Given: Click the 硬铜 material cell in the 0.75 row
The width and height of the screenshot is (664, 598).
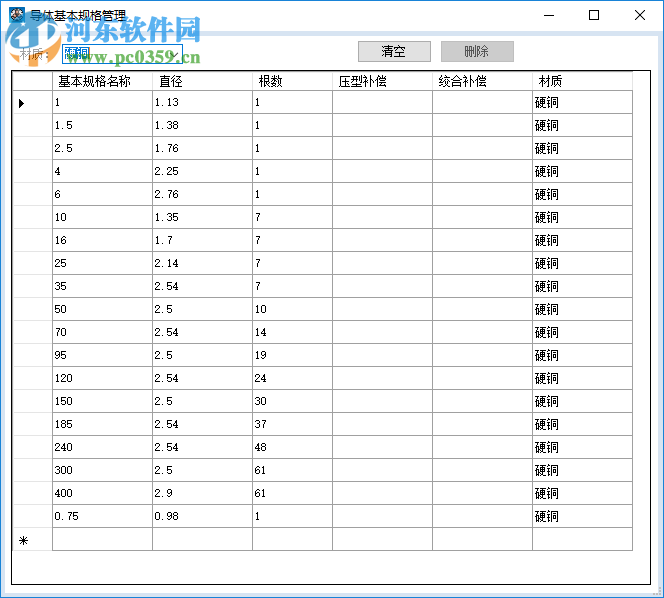Looking at the screenshot, I should (x=582, y=516).
